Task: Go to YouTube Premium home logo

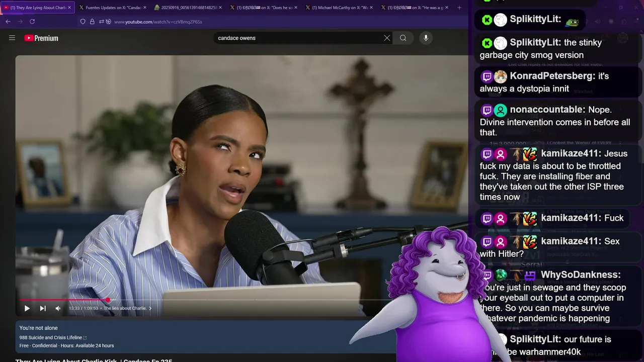Action: point(41,38)
